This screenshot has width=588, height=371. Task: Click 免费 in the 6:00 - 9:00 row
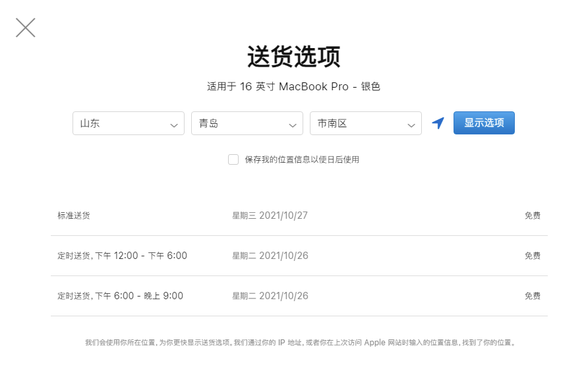[x=533, y=296]
